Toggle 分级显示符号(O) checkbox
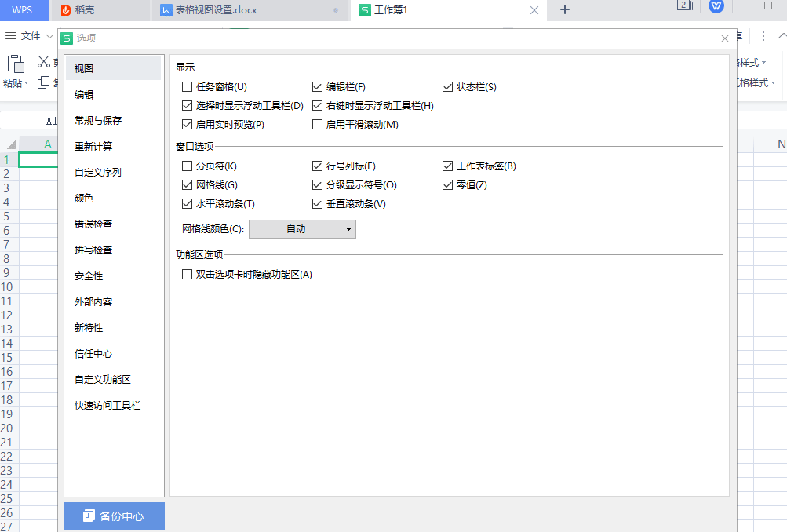The height and width of the screenshot is (532, 787). [x=317, y=184]
